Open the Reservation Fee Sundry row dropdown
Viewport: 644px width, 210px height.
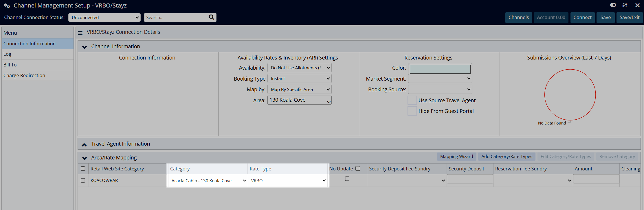pos(533,181)
